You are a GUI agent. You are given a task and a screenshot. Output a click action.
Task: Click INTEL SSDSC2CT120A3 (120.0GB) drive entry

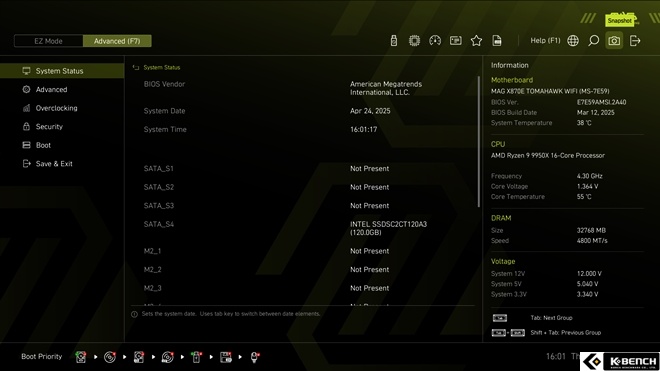(x=388, y=228)
